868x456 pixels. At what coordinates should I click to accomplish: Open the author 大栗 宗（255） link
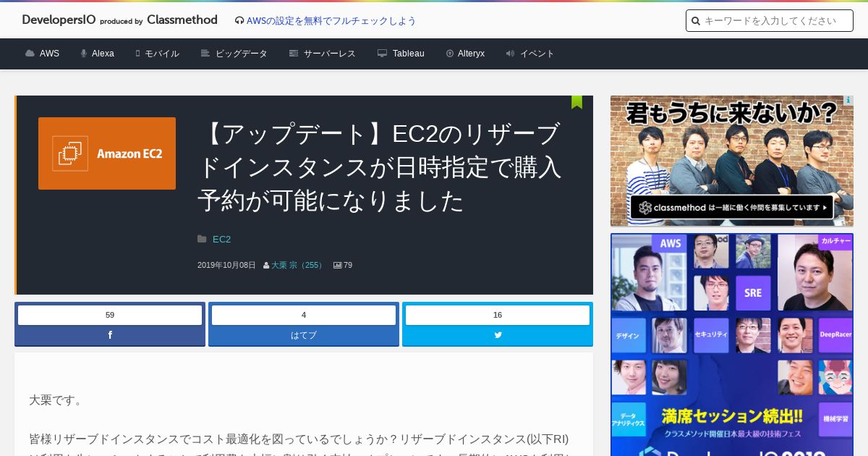pyautogui.click(x=298, y=266)
